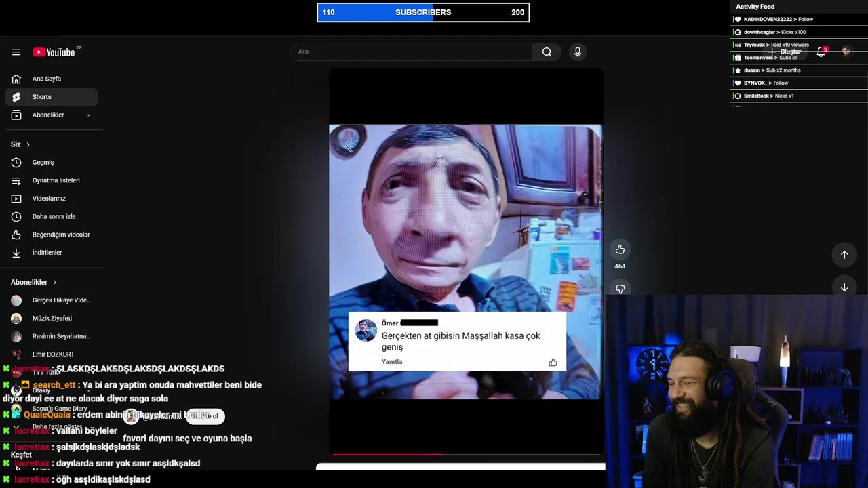Screen dimensions: 868x488
Task: Select Shorts in sidebar
Action: pyautogui.click(x=52, y=97)
